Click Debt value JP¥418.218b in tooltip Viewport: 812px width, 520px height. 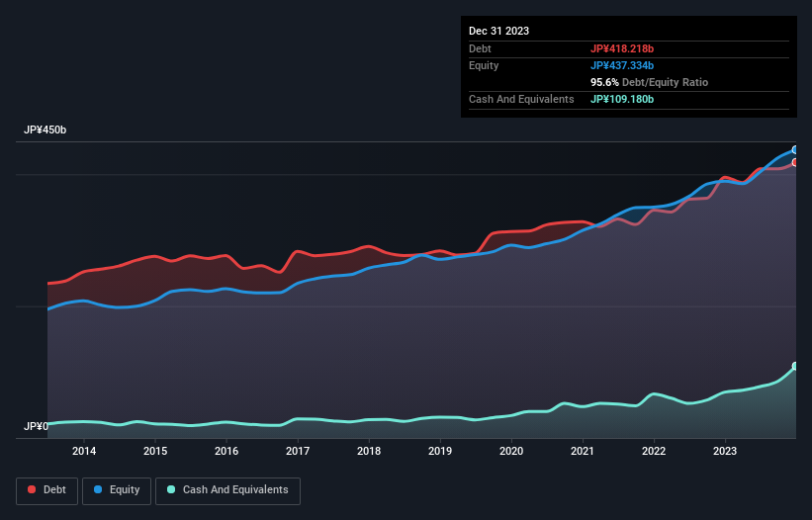click(x=622, y=48)
